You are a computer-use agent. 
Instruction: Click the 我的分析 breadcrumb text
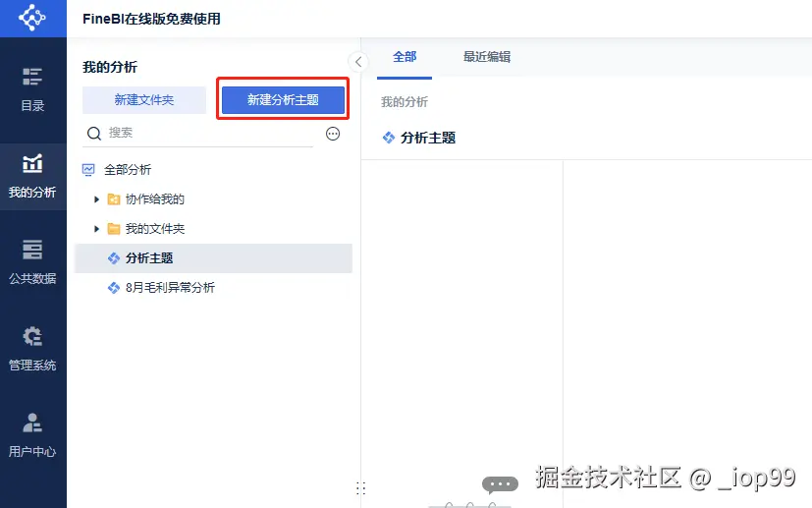click(405, 102)
